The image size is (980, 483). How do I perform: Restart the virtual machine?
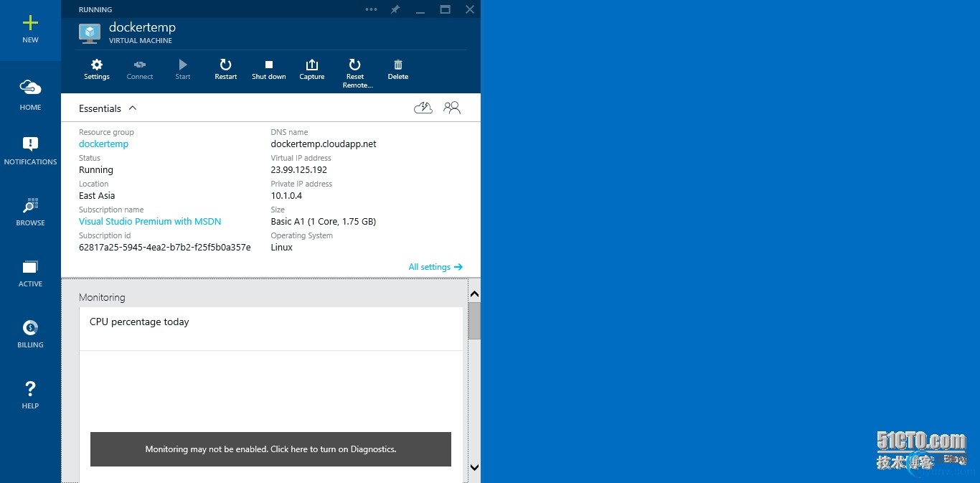coord(226,70)
